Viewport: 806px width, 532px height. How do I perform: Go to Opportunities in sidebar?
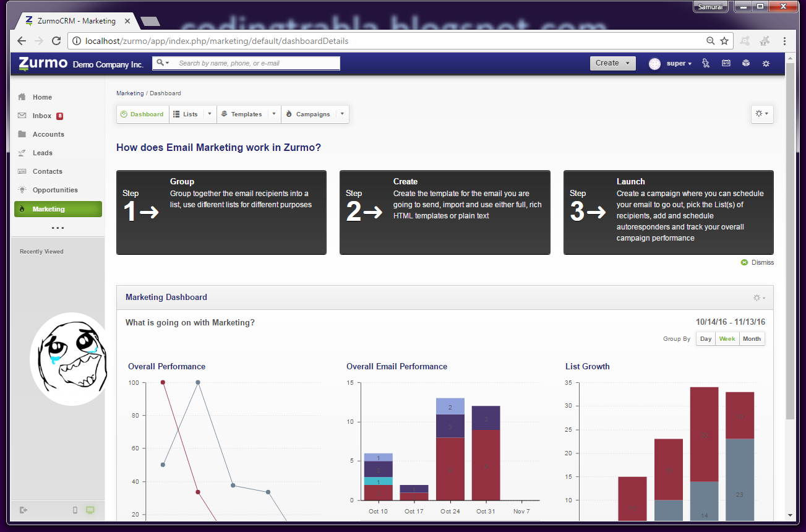(55, 190)
